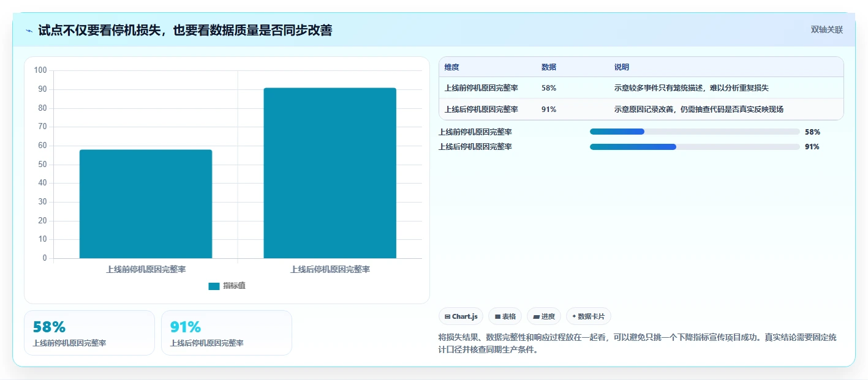Click the 58% progress bar
Screen dimensions: 868x380
[695, 132]
